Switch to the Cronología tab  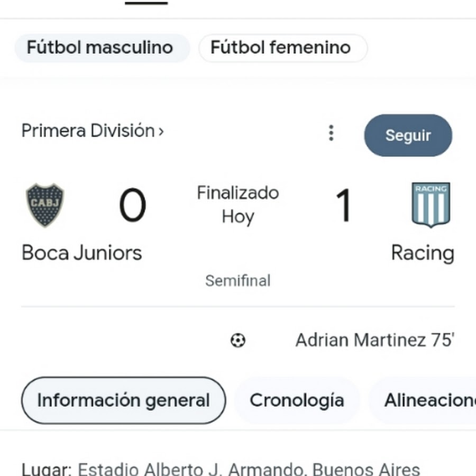pos(297,400)
